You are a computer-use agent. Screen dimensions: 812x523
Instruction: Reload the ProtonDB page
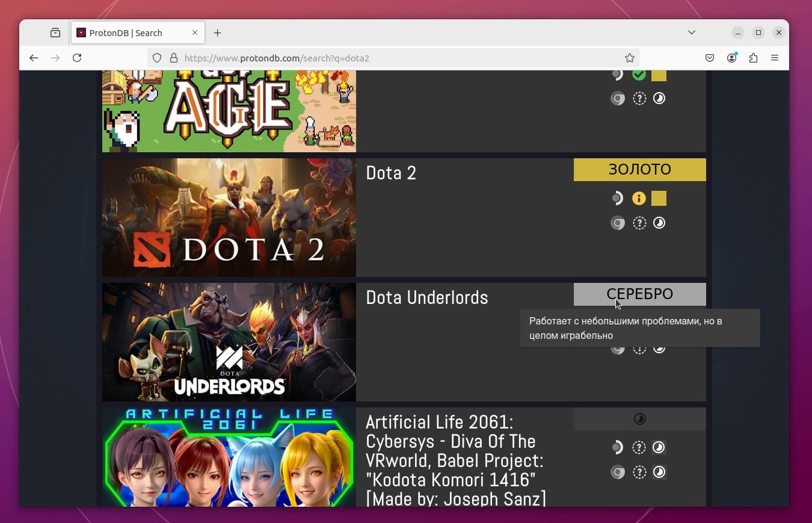tap(77, 58)
